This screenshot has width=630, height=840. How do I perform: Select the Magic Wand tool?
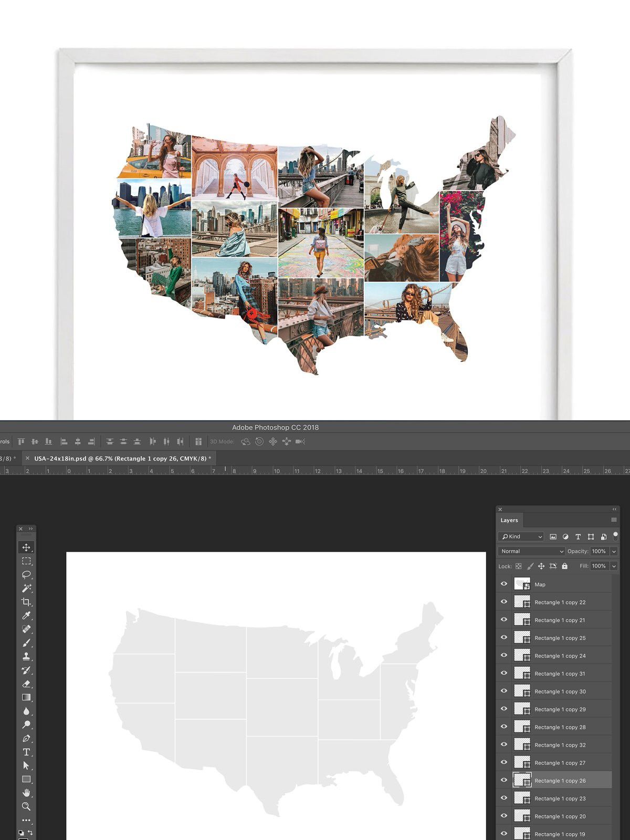[x=26, y=588]
